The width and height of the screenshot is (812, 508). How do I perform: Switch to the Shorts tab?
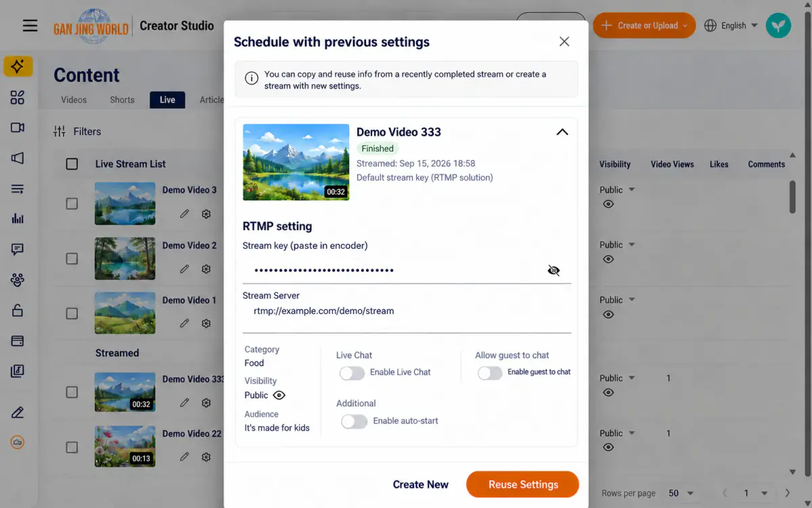122,99
